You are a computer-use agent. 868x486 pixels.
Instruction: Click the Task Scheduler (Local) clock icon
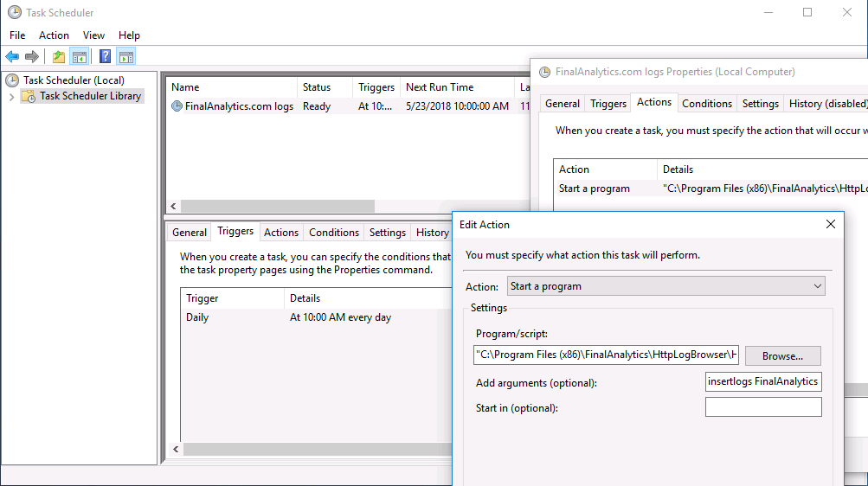click(12, 80)
